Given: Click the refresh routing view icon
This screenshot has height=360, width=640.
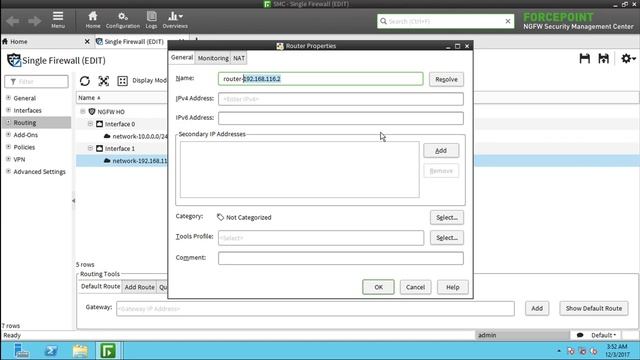Looking at the screenshot, I should click(85, 81).
